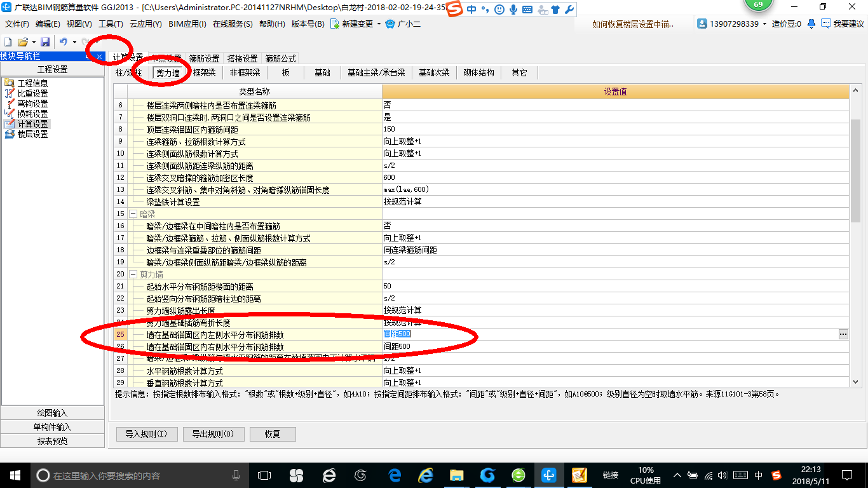Click the 新建变更 document icon
Screen dimensions: 868x488
[335, 24]
